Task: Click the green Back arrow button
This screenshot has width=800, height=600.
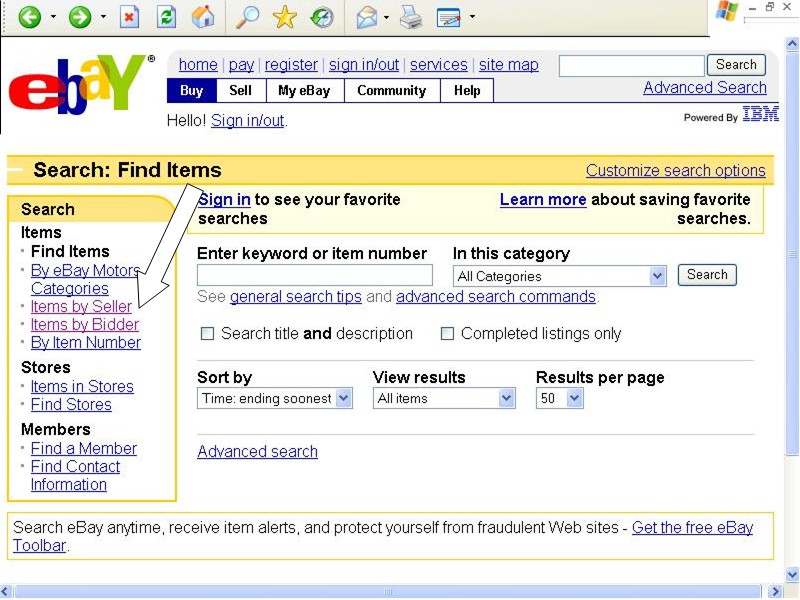Action: tap(30, 17)
